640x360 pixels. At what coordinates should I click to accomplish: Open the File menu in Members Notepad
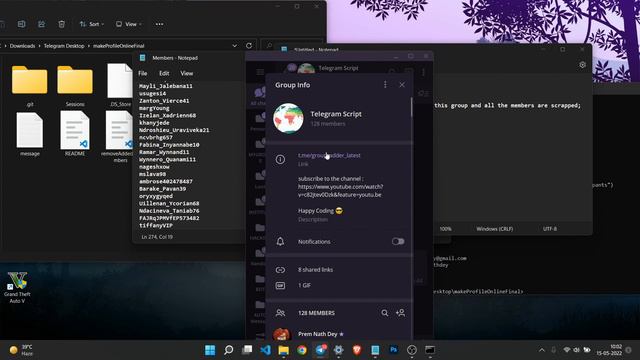click(142, 73)
